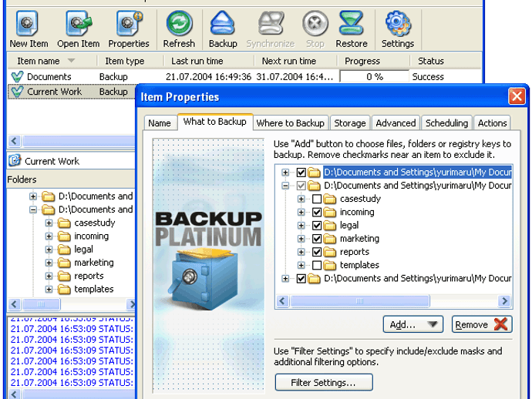Click templates folder icon in Item Properties
532x399 pixels.
coord(329,265)
